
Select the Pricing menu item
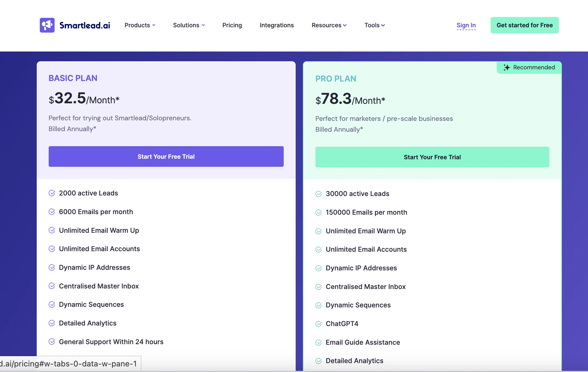tap(232, 25)
